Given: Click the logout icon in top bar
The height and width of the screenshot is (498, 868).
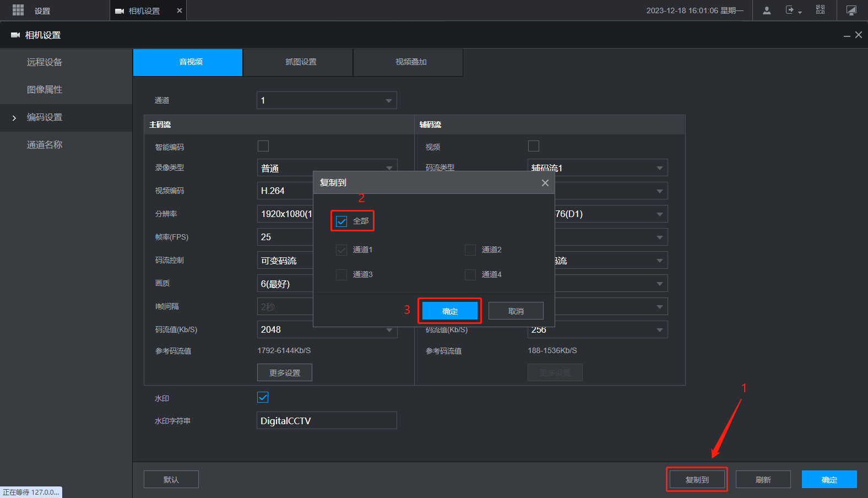Looking at the screenshot, I should point(792,10).
